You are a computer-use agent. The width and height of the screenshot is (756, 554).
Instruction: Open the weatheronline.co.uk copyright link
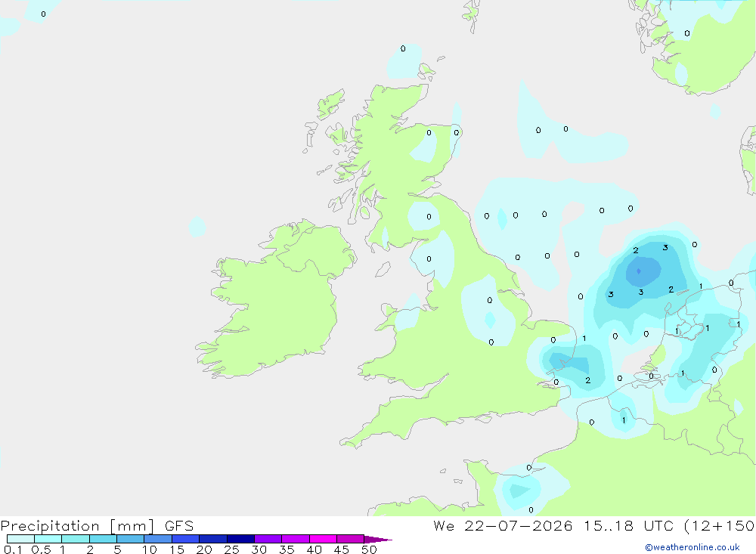(692, 547)
